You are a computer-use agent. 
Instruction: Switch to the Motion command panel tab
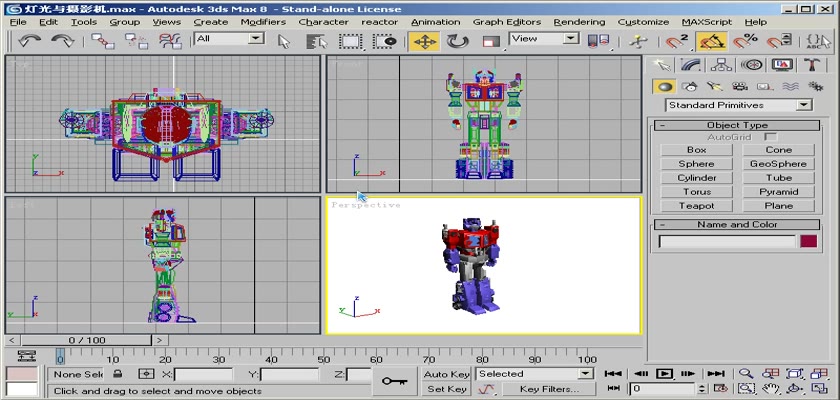pos(752,65)
